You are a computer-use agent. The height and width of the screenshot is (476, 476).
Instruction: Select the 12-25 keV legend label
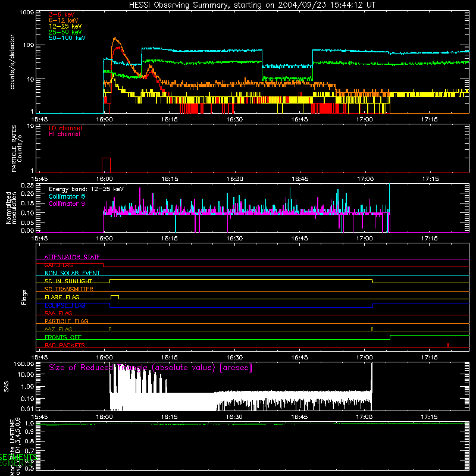click(65, 26)
